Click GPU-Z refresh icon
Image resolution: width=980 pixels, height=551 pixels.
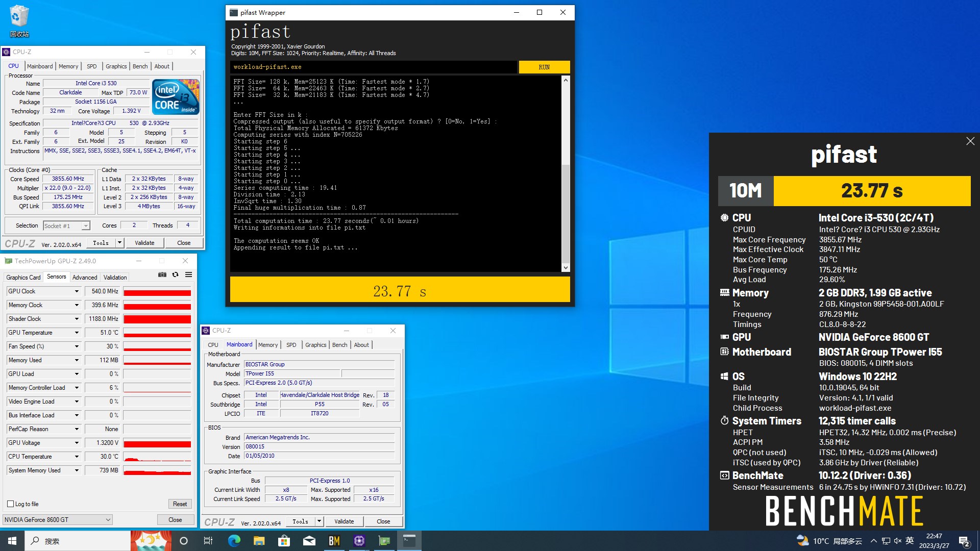pos(175,274)
